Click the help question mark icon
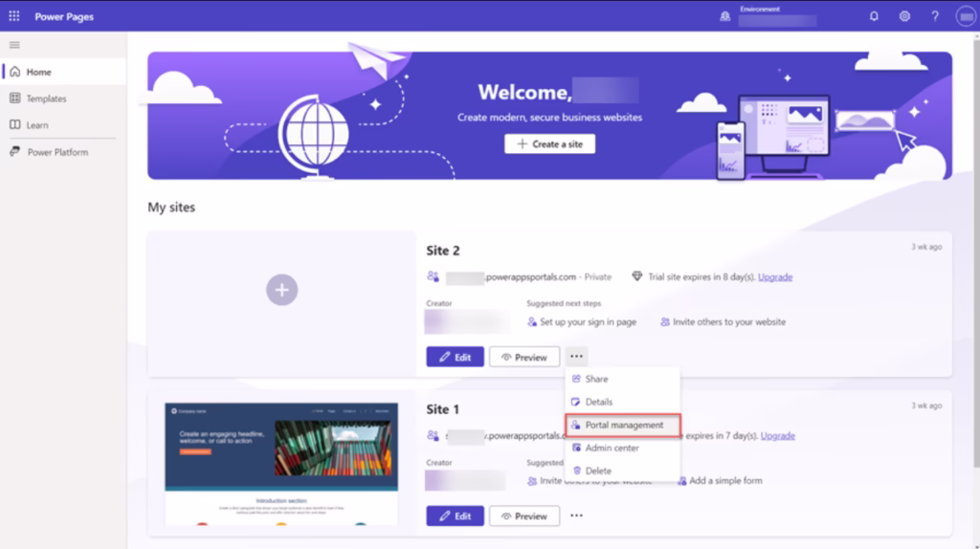Viewport: 980px width, 549px height. click(x=935, y=16)
